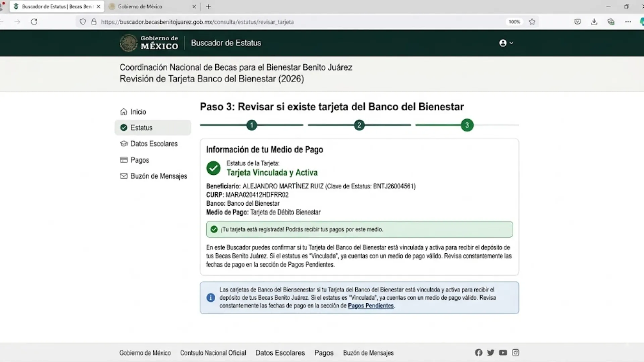Go to step 2 in progress indicator
The height and width of the screenshot is (362, 644).
(x=359, y=125)
